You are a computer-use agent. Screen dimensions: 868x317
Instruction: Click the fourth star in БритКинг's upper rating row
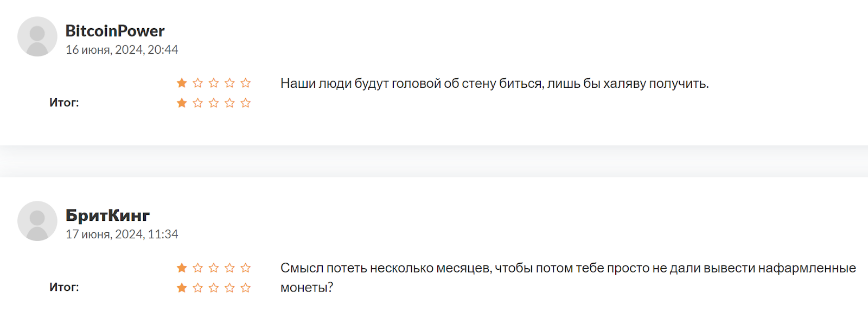click(230, 268)
